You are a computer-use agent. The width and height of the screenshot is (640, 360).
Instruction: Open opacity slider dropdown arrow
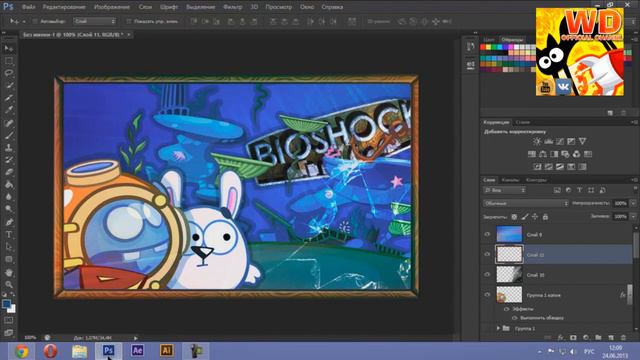(633, 203)
